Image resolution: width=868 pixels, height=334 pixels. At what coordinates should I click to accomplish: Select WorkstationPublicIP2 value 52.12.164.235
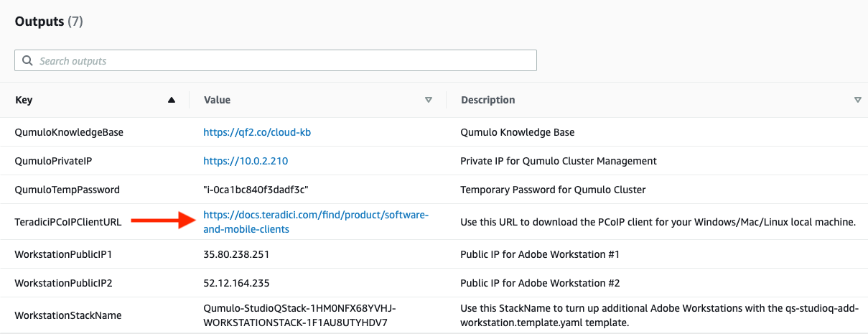click(236, 283)
